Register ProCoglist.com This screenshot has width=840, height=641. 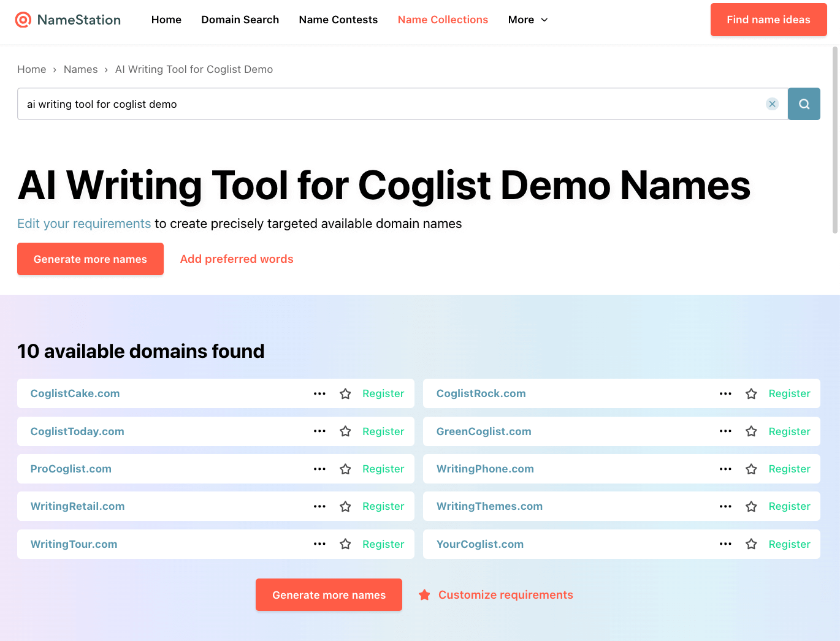(383, 469)
